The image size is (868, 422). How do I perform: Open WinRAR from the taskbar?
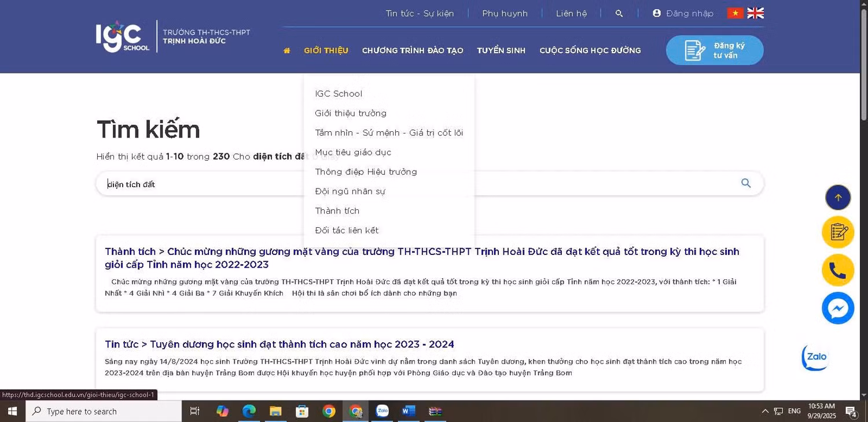click(x=435, y=411)
